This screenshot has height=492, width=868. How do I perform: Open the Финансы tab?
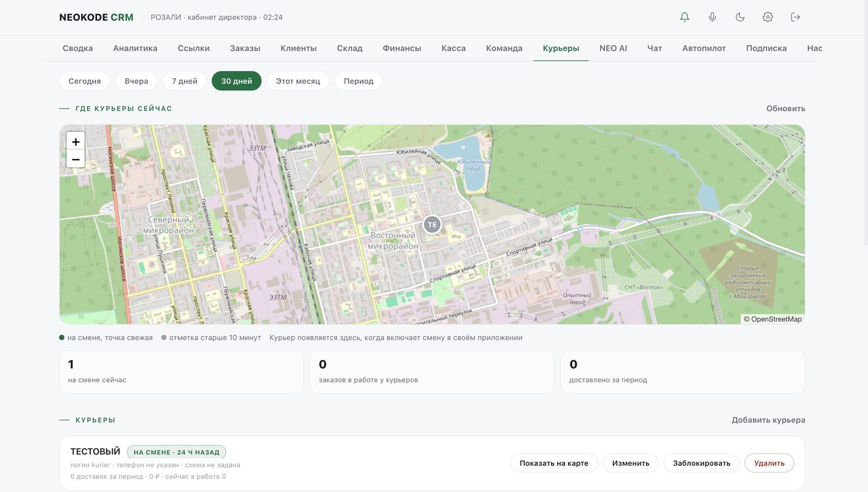pos(402,48)
